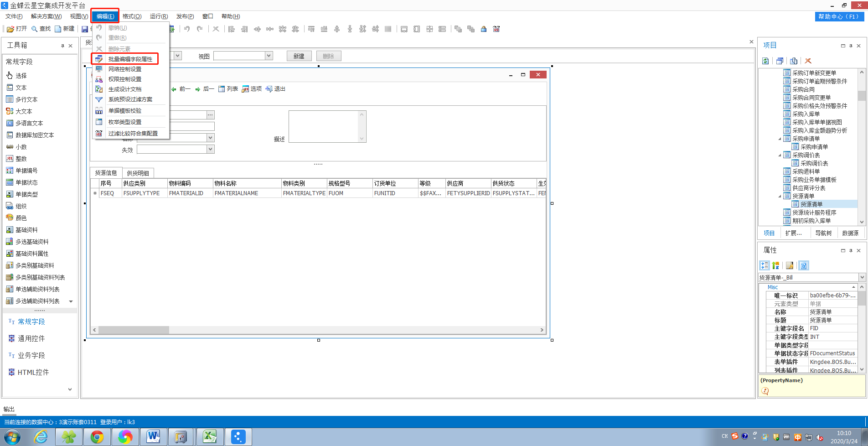The image size is (868, 446).
Task: Click the alphabetical sort icon in 属性 panel
Action: click(x=776, y=265)
